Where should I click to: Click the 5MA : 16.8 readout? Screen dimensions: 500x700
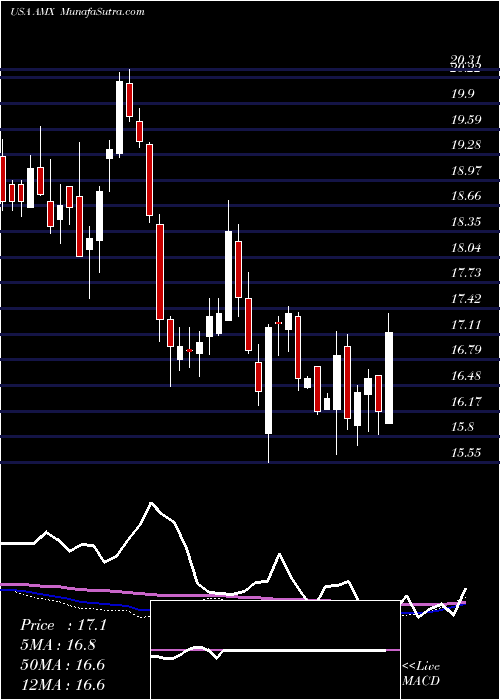click(x=58, y=645)
